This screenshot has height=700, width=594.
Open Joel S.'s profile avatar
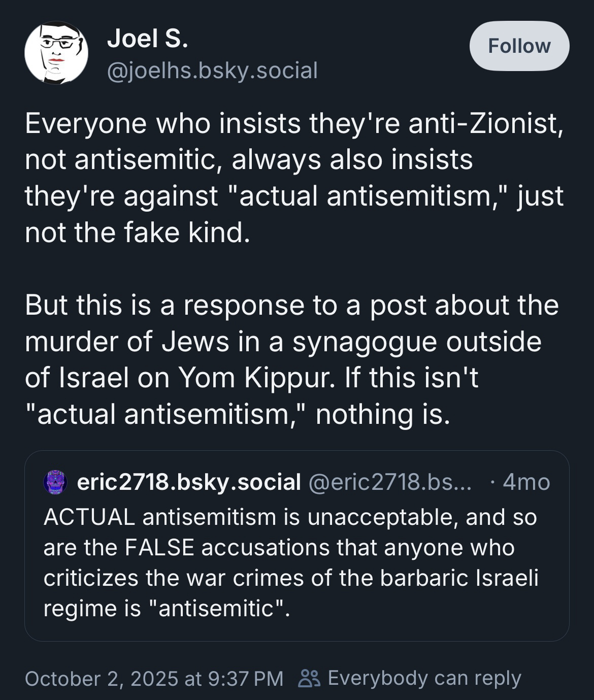click(x=56, y=53)
